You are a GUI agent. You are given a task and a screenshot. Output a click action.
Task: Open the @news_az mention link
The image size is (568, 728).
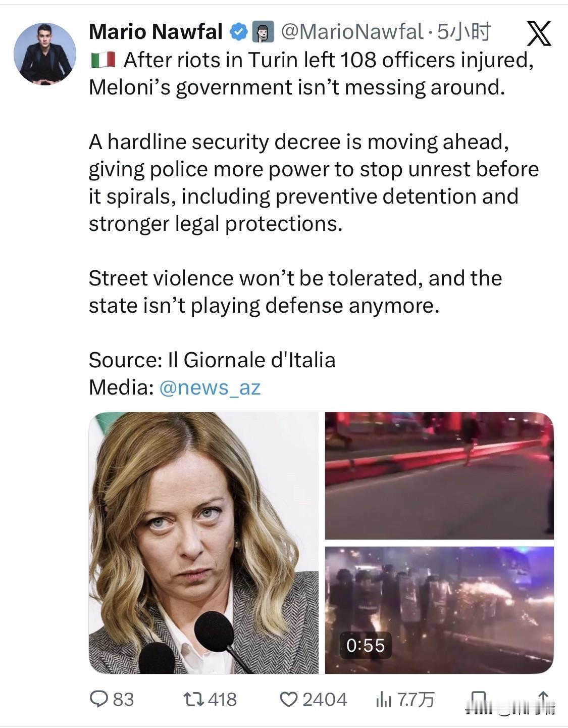click(210, 387)
